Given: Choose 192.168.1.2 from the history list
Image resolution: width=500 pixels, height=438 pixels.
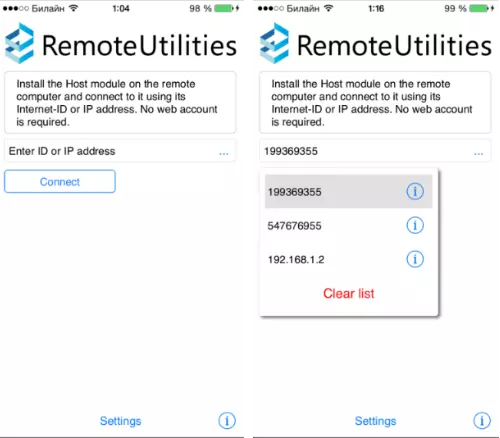Looking at the screenshot, I should pyautogui.click(x=349, y=259).
